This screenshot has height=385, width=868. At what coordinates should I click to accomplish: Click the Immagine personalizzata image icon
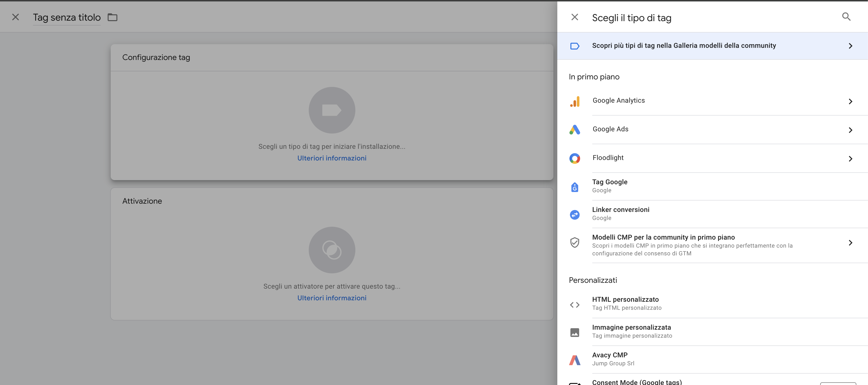(575, 332)
